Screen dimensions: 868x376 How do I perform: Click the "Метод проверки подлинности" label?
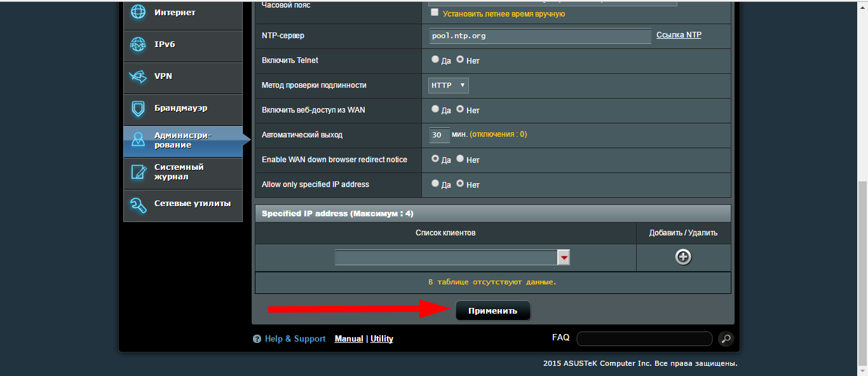pyautogui.click(x=314, y=85)
